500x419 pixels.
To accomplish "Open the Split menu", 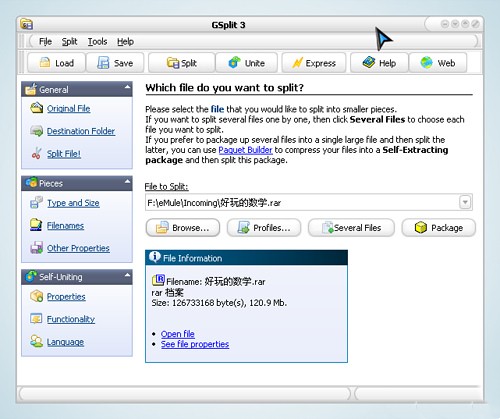I will pyautogui.click(x=69, y=42).
